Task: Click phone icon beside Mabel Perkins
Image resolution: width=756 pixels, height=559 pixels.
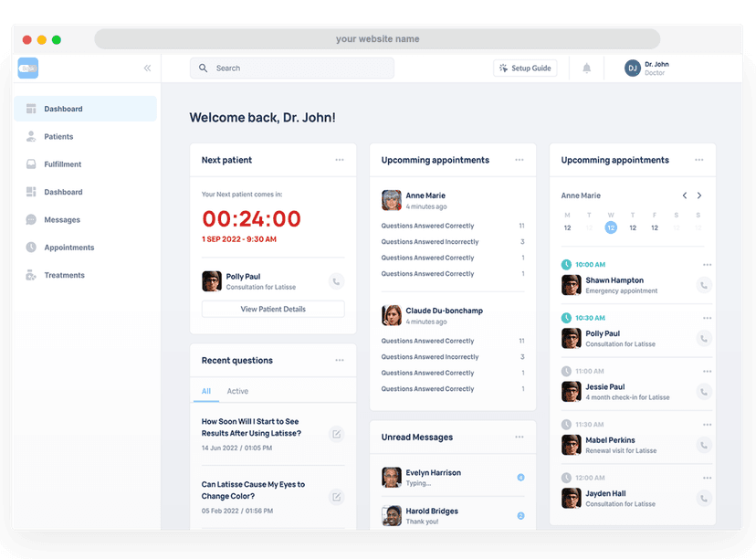Action: pyautogui.click(x=704, y=446)
